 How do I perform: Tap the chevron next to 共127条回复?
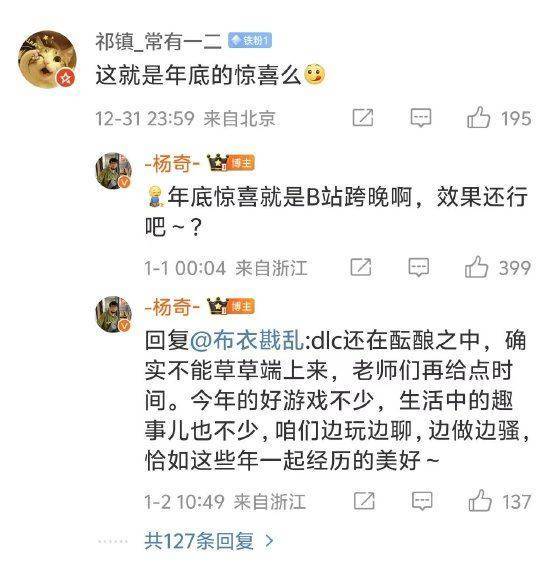(x=269, y=541)
